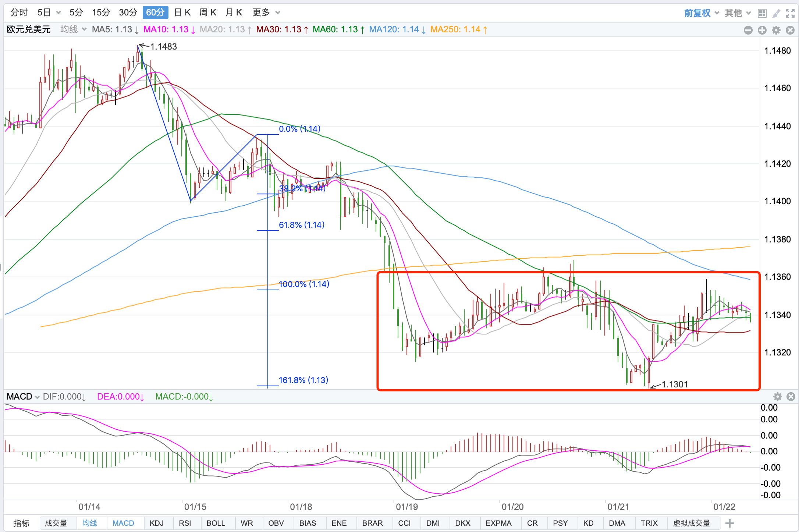Click the 虚拟成交量 indicator button

(x=691, y=523)
